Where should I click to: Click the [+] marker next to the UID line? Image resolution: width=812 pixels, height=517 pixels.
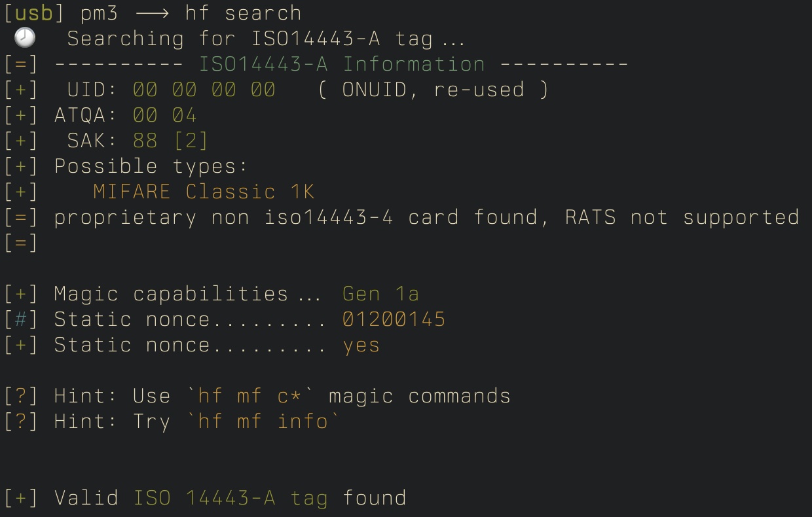point(22,90)
